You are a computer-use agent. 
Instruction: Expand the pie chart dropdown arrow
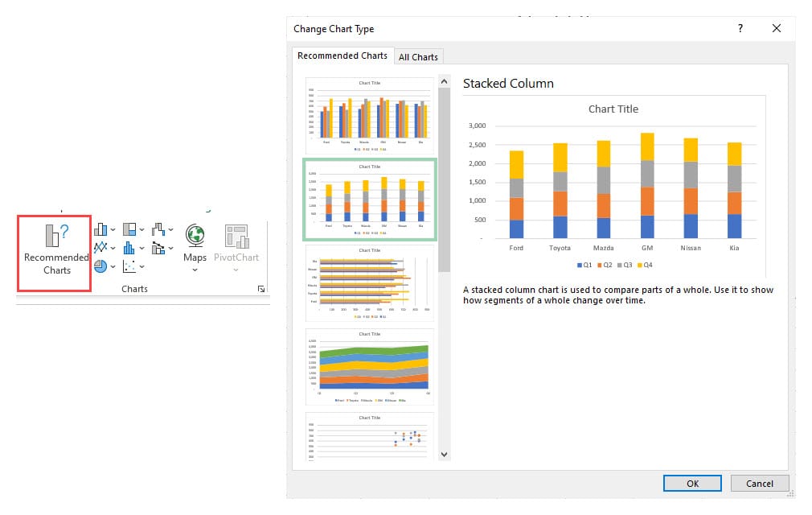[113, 266]
